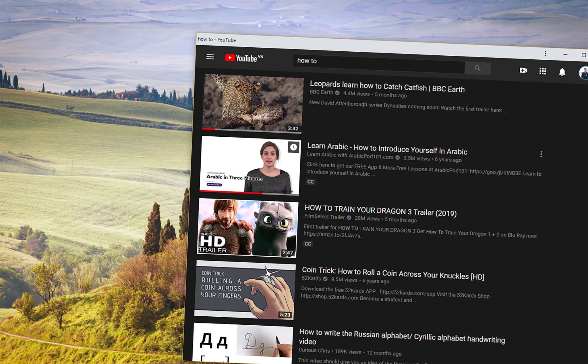This screenshot has width=588, height=364.
Task: Open title 'Leopards learn how to Catch Catfish'
Action: point(387,86)
